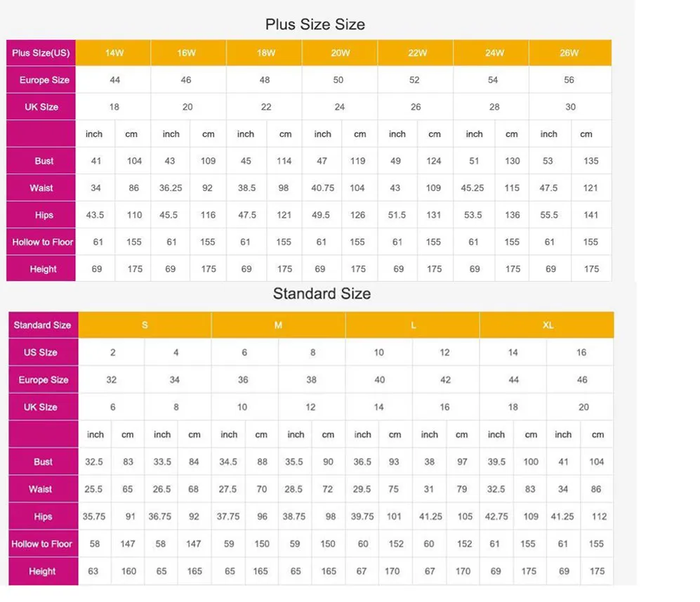The height and width of the screenshot is (602, 700).
Task: Select the 26W column header
Action: tap(570, 53)
